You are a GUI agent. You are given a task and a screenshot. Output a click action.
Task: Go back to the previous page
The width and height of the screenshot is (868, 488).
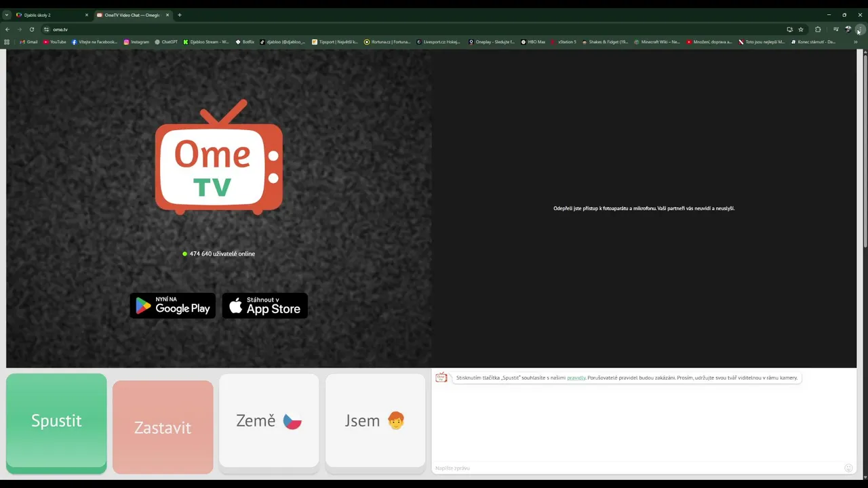pos(7,29)
